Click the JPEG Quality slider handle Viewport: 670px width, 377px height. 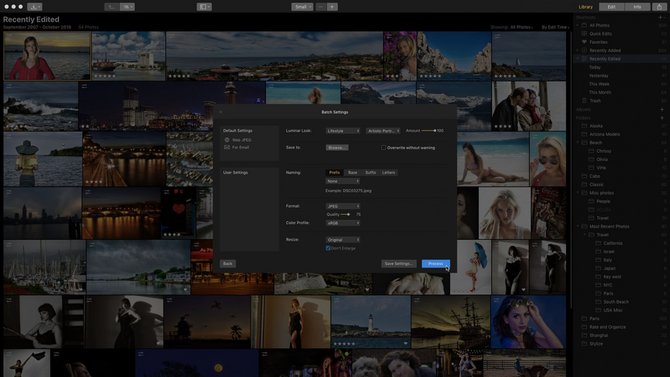(x=348, y=215)
